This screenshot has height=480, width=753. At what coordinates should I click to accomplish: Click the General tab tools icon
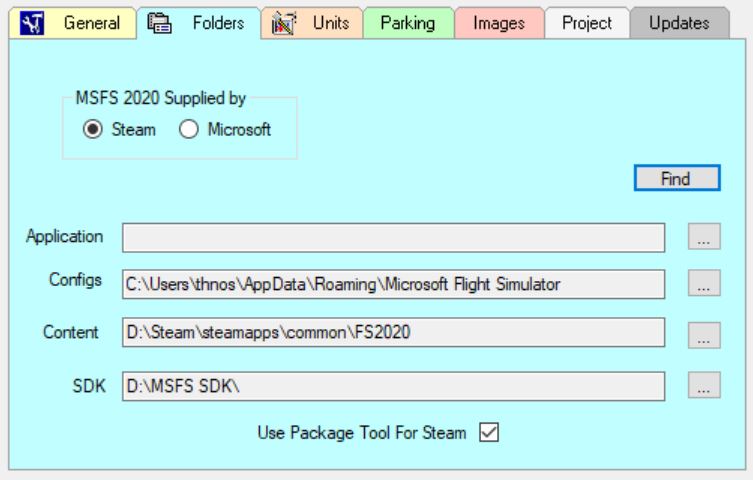[32, 23]
